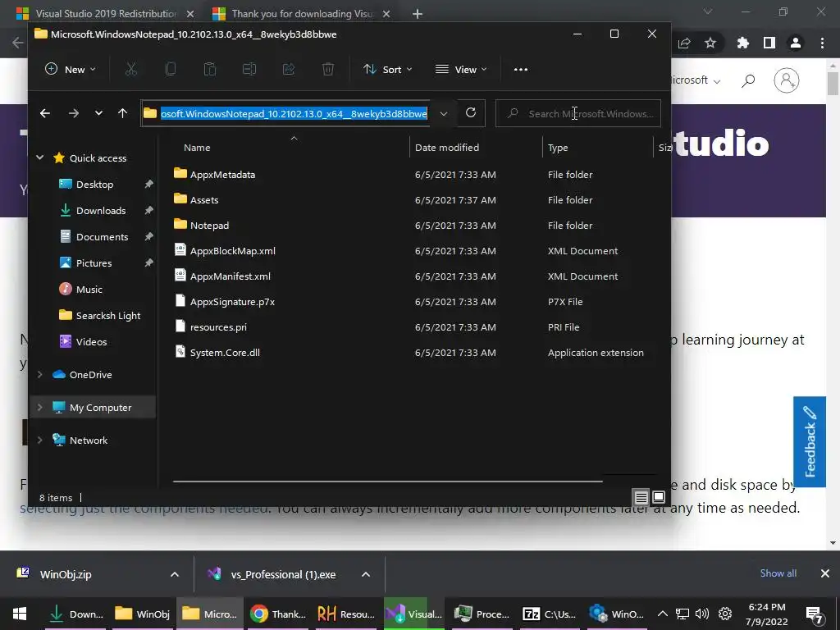
Task: Click the Cut icon in Explorer toolbar
Action: 131,69
